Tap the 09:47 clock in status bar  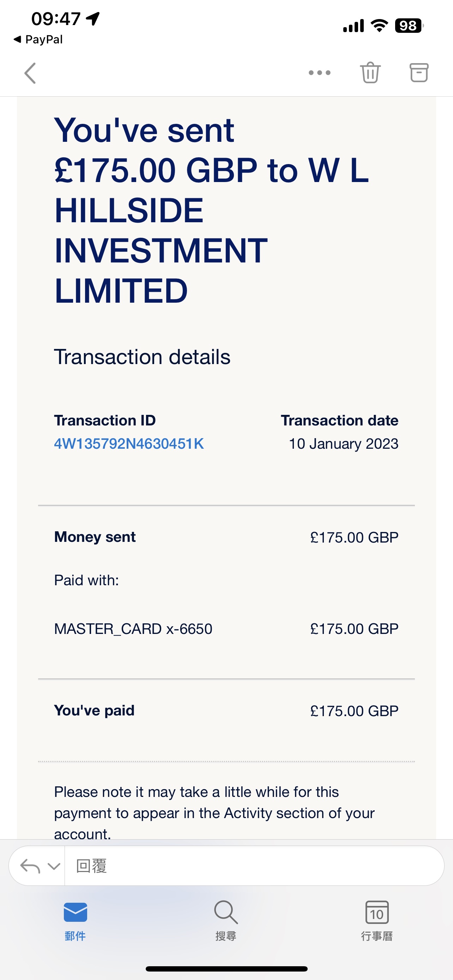point(56,19)
